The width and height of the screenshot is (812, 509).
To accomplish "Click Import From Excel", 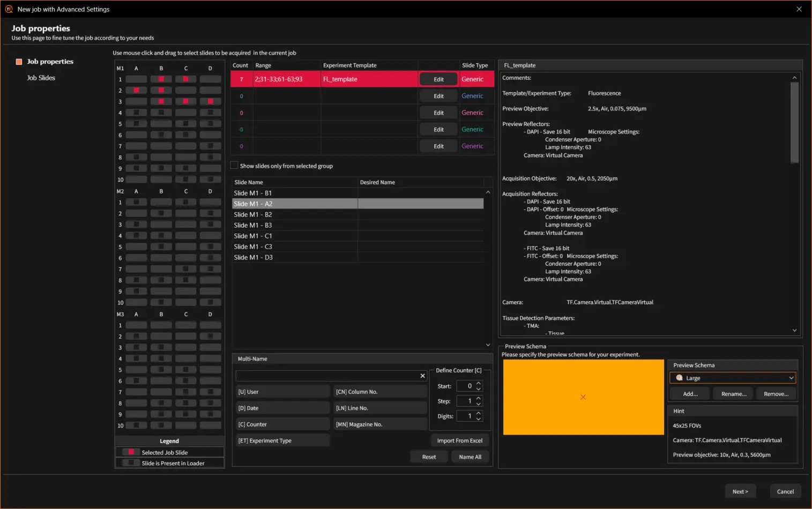I will click(x=459, y=440).
